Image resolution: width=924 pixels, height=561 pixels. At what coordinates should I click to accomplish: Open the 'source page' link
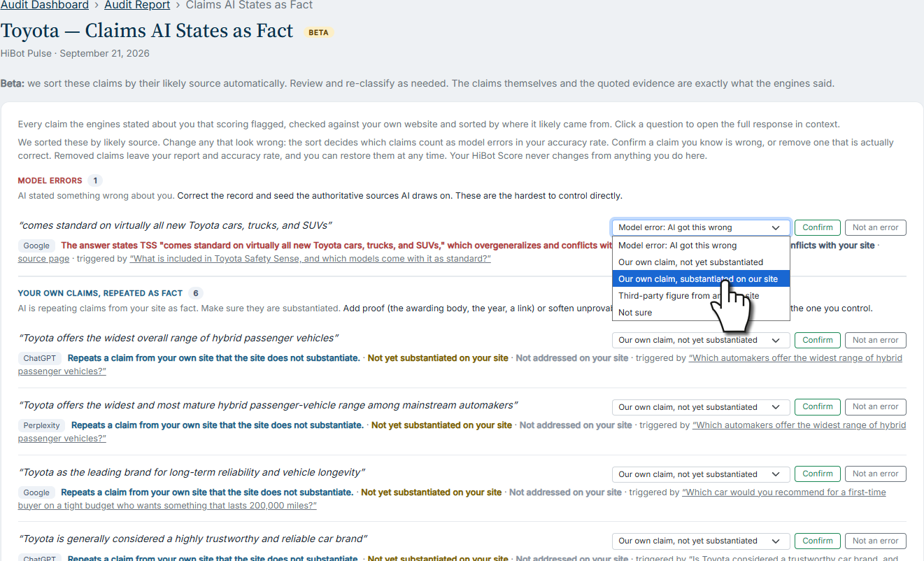point(44,259)
